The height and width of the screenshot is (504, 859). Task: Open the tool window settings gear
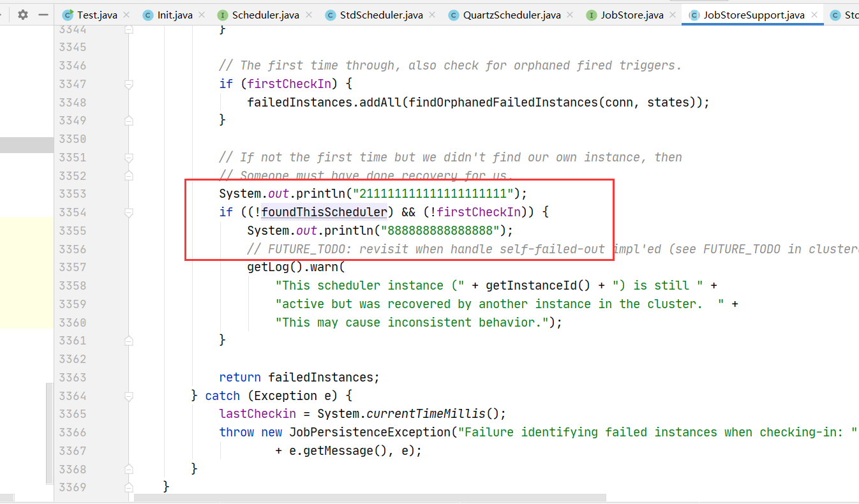point(23,15)
